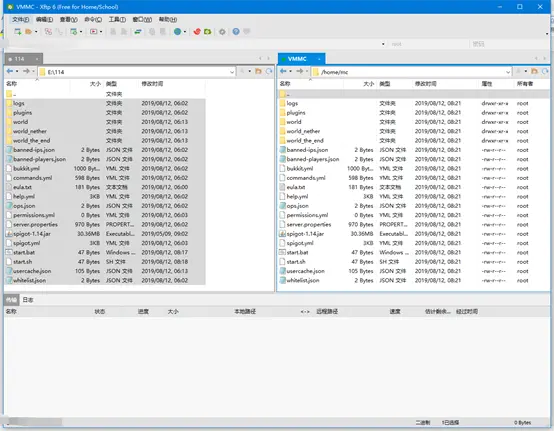The width and height of the screenshot is (554, 431).
Task: Click the local parent directory '..' row
Action: click(x=105, y=94)
